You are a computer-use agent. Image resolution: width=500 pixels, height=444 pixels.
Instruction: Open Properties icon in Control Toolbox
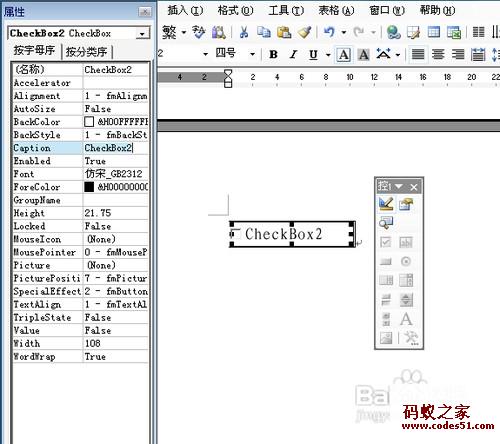[x=406, y=204]
